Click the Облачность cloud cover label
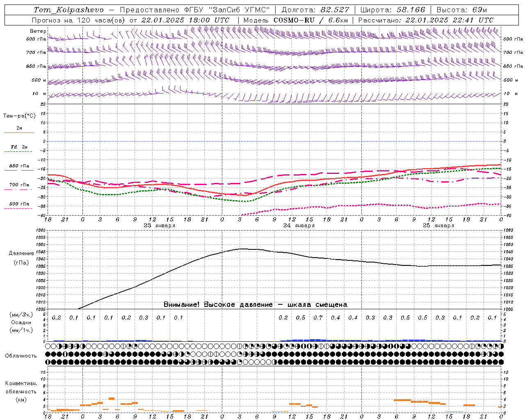The width and height of the screenshot is (525, 420). click(x=21, y=356)
